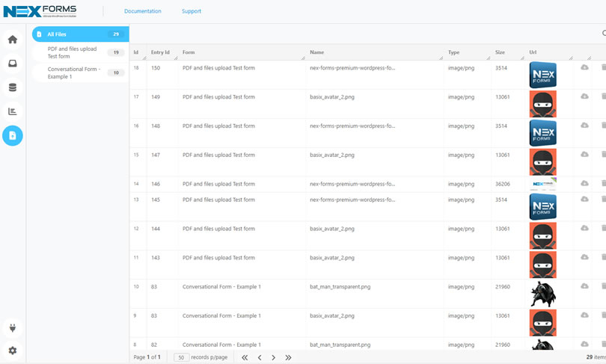Download bat_man_transparent.png of file Id 10

coord(584,286)
